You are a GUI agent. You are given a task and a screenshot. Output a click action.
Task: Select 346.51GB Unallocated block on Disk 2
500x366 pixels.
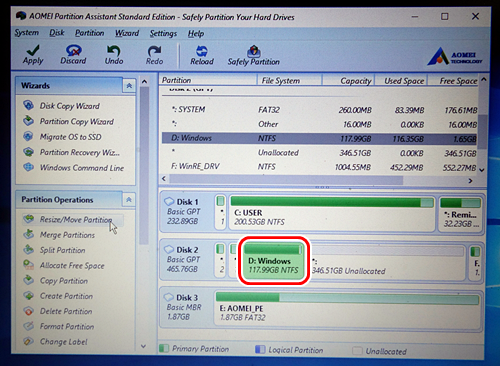(x=387, y=262)
